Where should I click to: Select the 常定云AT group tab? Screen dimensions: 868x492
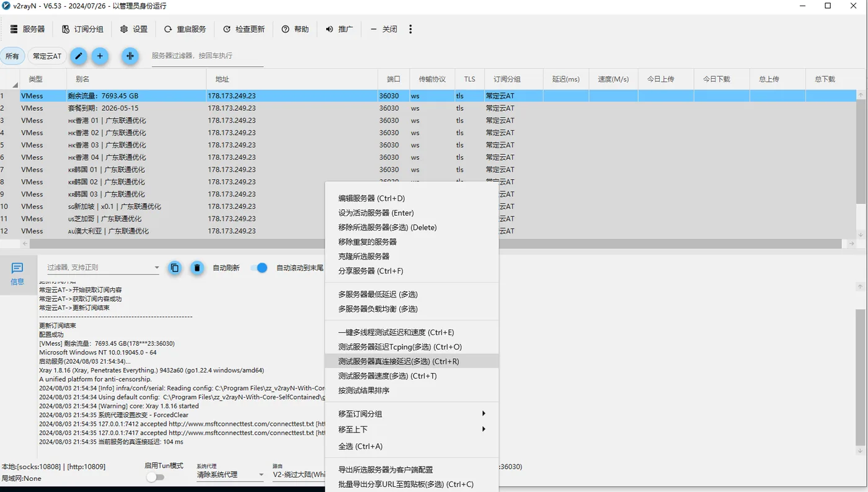point(47,56)
